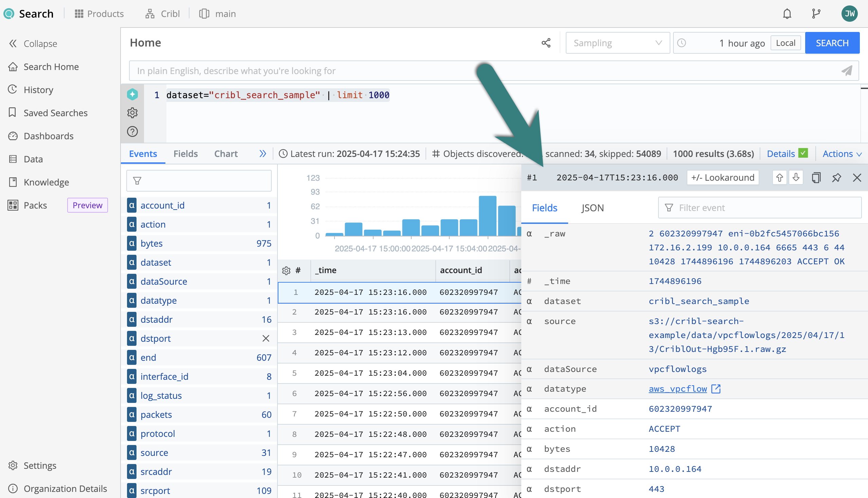Open Saved Searches
This screenshot has height=498, width=868.
click(48, 113)
